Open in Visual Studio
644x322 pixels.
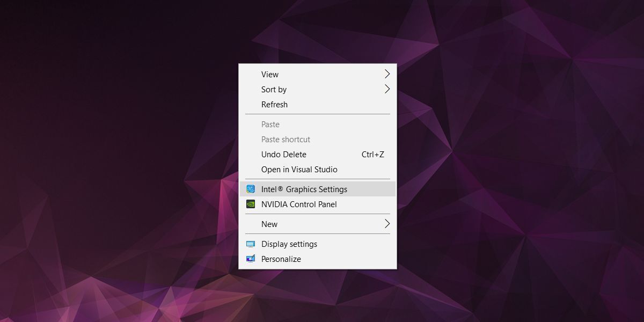tap(298, 169)
